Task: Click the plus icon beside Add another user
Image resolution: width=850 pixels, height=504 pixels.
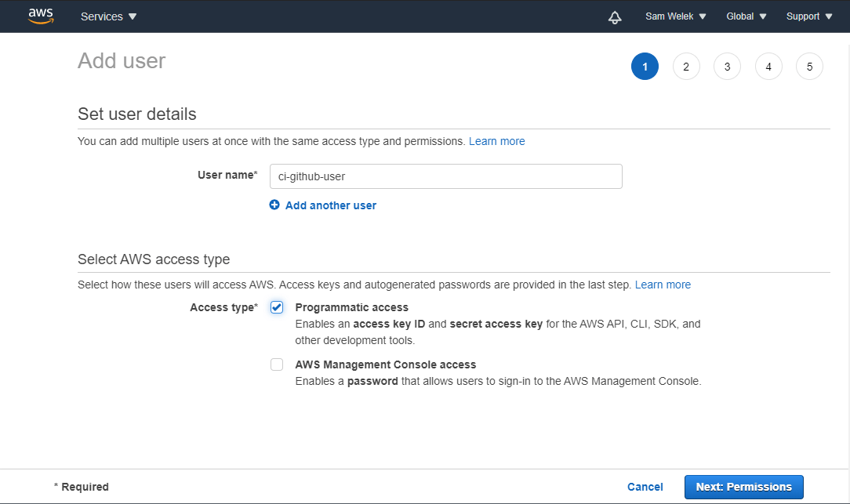Action: (x=274, y=205)
